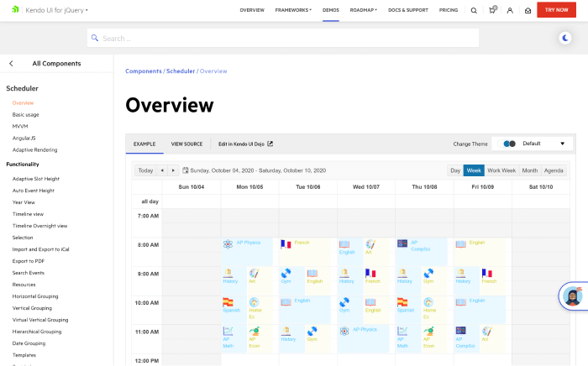The image size is (588, 366).
Task: Open Basic usage sidebar link
Action: pyautogui.click(x=25, y=115)
